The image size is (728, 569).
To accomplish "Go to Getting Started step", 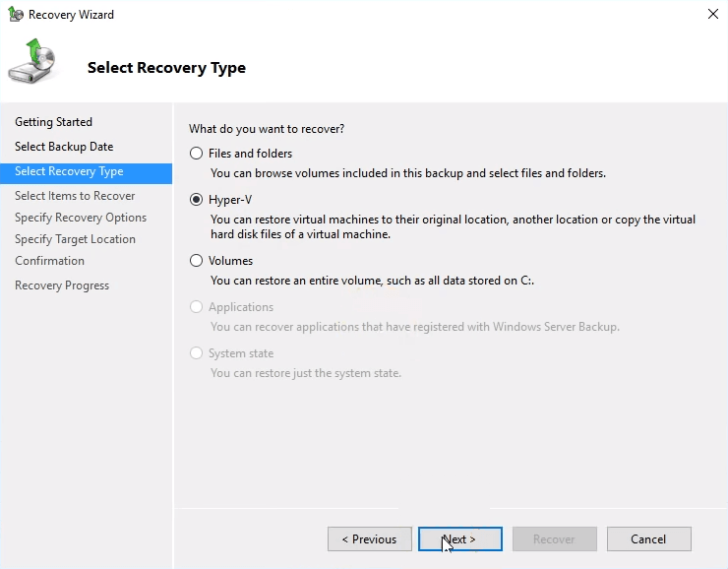I will (x=53, y=122).
